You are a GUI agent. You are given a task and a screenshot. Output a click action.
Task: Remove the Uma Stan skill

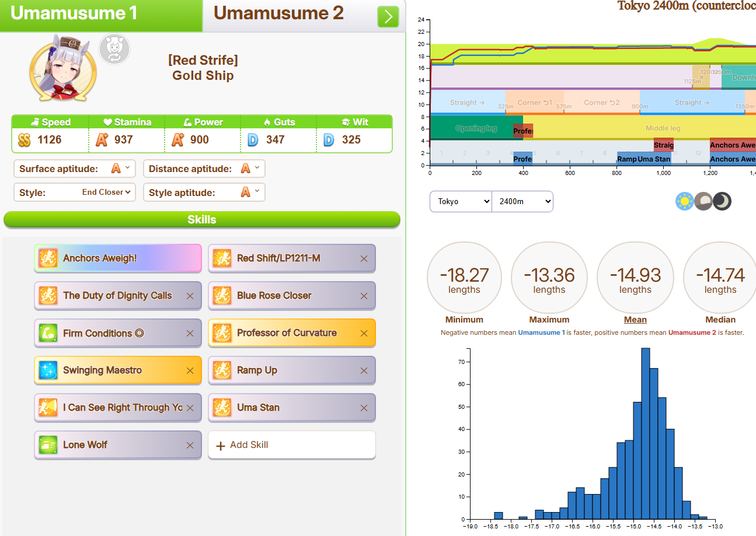(x=364, y=408)
